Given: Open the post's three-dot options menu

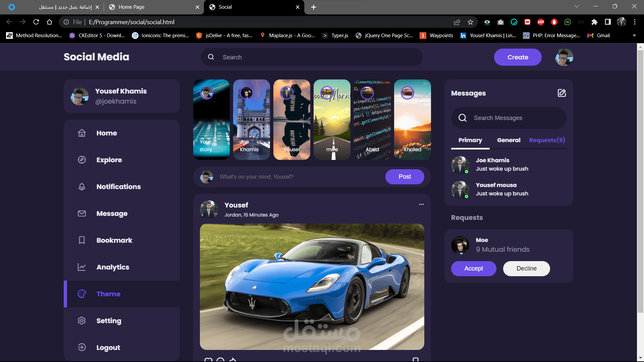Looking at the screenshot, I should (421, 204).
